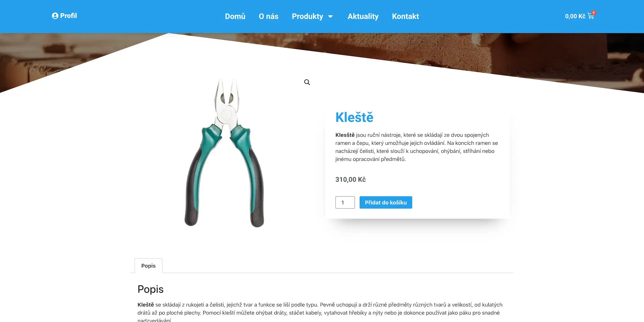Image resolution: width=644 pixels, height=322 pixels.
Task: Click the pliers product image
Action: coord(224,153)
